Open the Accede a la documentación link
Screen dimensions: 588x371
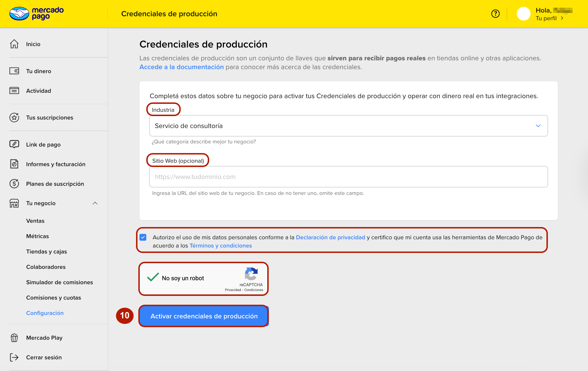pos(182,67)
